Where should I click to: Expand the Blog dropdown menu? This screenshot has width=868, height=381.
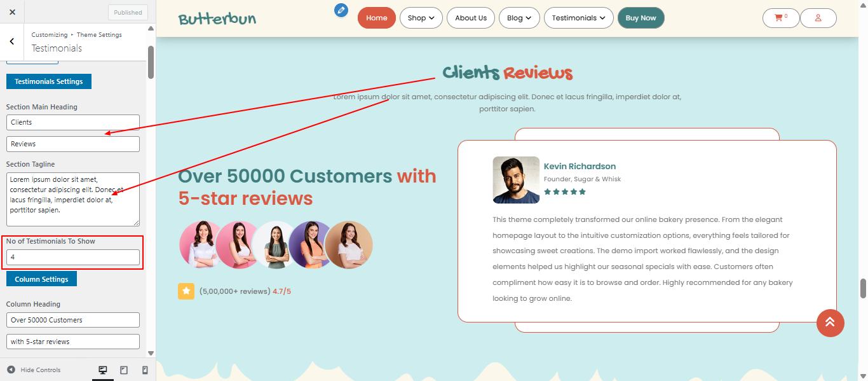519,18
